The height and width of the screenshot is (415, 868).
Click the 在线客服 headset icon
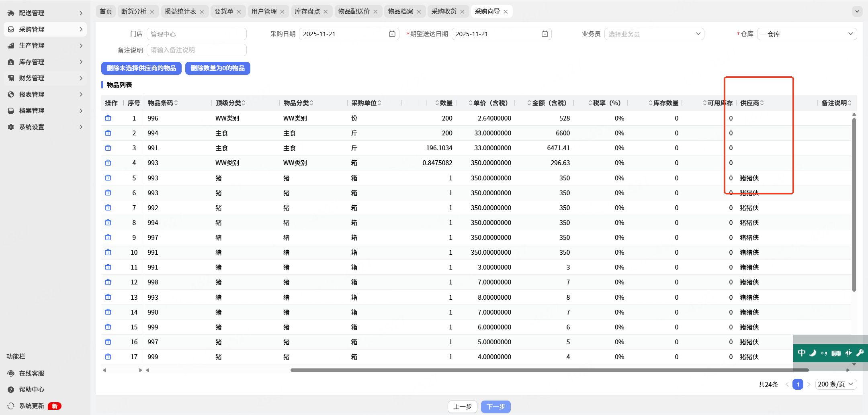click(x=11, y=373)
